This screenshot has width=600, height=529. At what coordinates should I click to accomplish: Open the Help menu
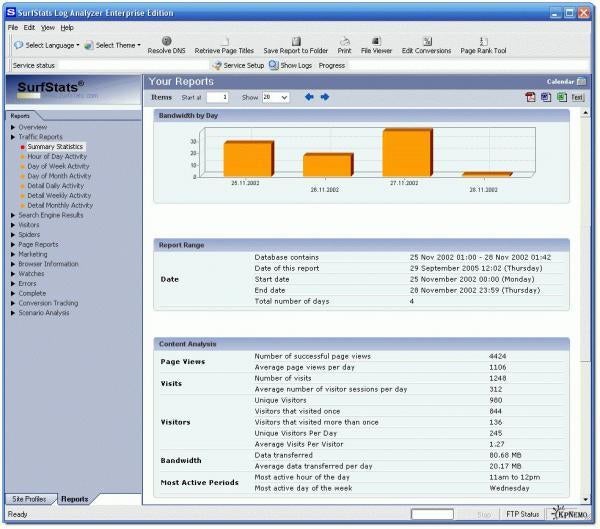tap(67, 28)
